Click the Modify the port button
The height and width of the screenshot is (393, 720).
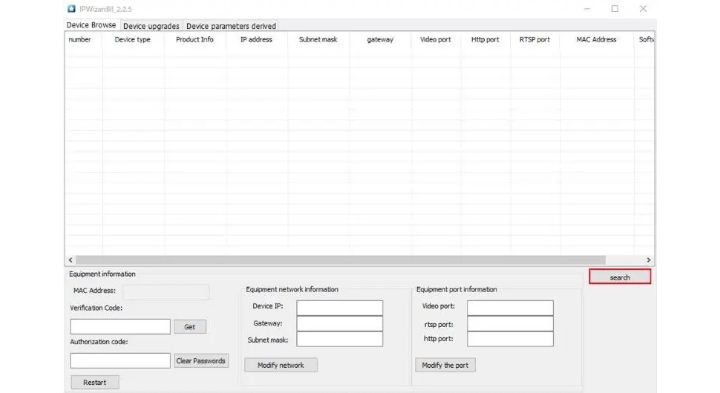(445, 365)
